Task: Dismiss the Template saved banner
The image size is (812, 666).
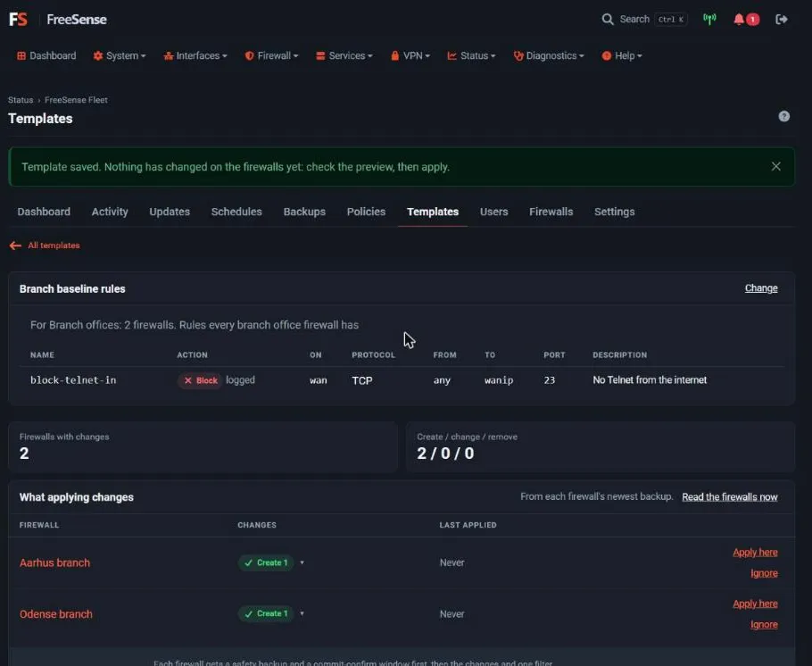Action: point(775,166)
